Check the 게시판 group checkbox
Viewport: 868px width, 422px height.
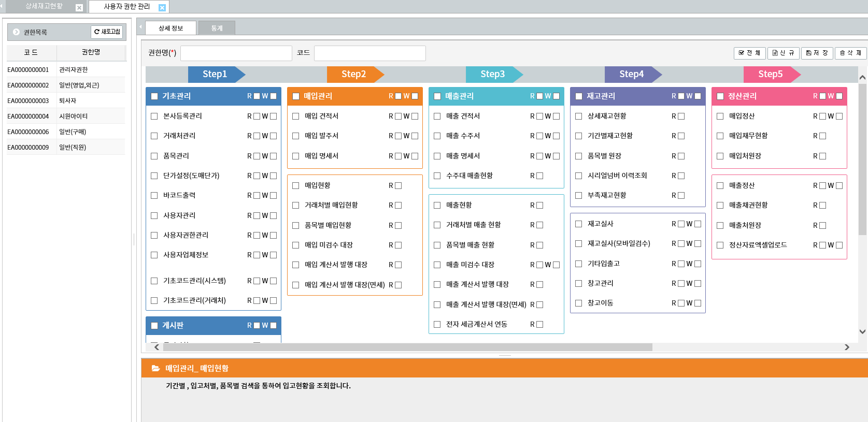point(154,326)
